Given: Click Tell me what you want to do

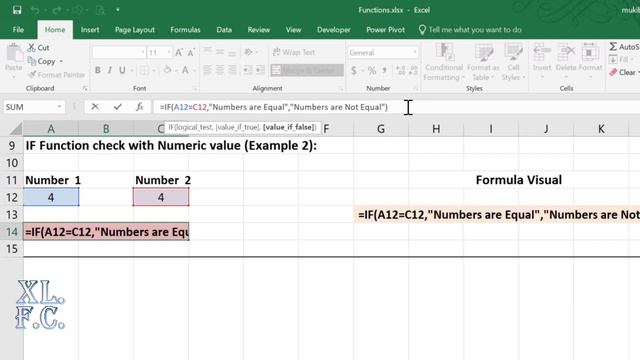Looking at the screenshot, I should click(x=470, y=29).
